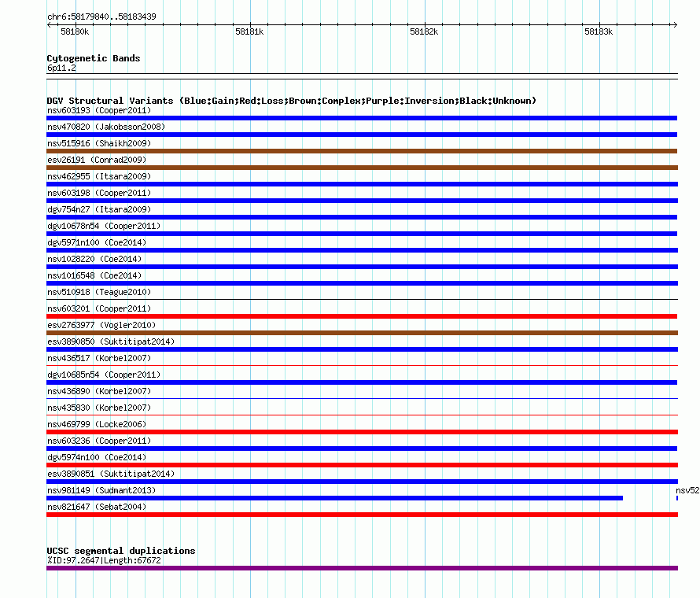Click the 58181k ruler label
700x598 pixels.
pyautogui.click(x=249, y=31)
